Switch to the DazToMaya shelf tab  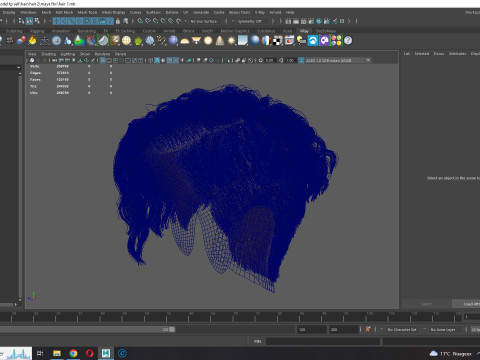click(326, 31)
